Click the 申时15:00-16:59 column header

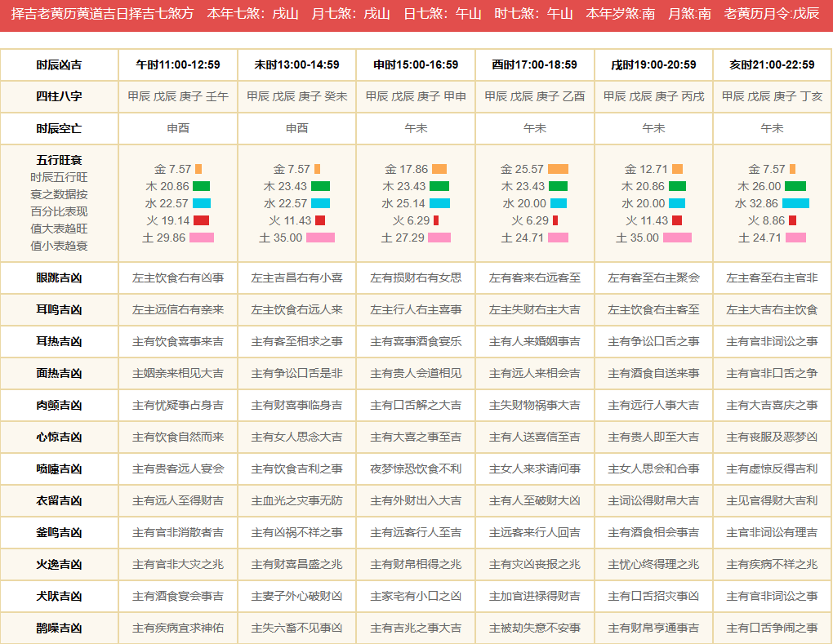(416, 64)
